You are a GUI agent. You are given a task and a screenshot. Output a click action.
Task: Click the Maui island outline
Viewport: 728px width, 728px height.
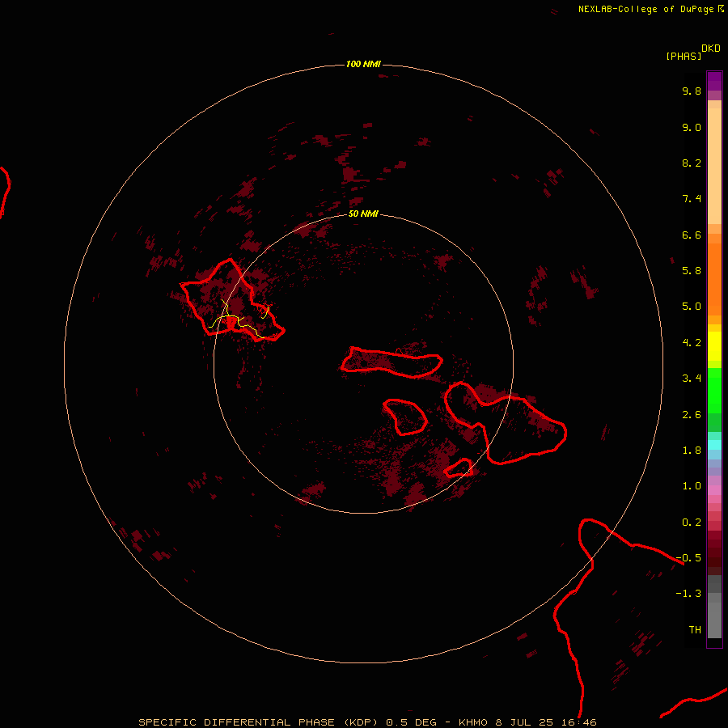click(x=506, y=423)
